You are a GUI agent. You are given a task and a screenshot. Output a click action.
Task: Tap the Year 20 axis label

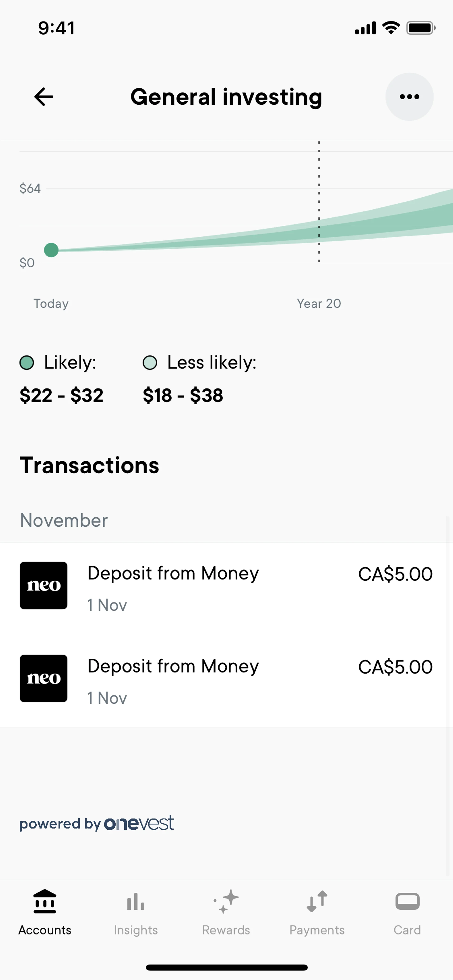click(319, 304)
